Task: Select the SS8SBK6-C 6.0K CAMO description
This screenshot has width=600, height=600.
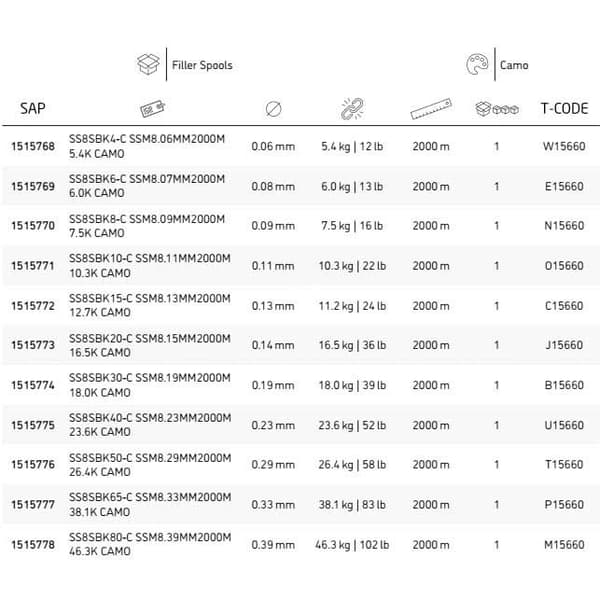Action: [x=147, y=186]
